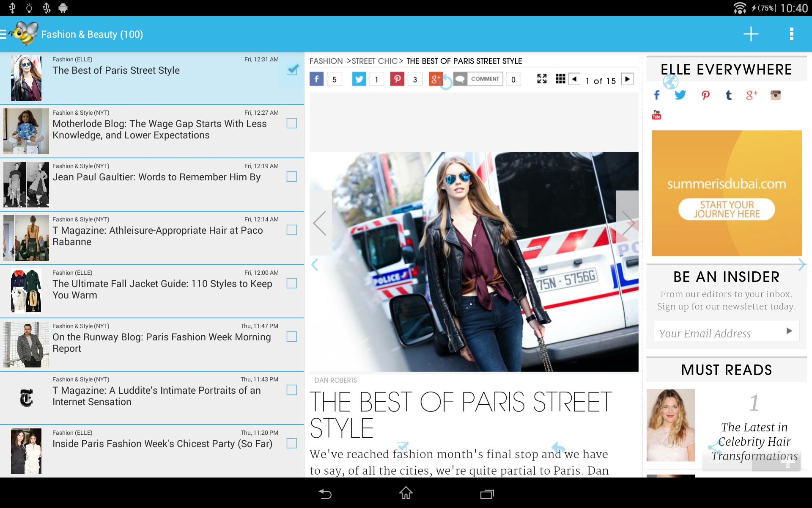Advance photo with right chevron on image
The image size is (812, 508).
(627, 223)
